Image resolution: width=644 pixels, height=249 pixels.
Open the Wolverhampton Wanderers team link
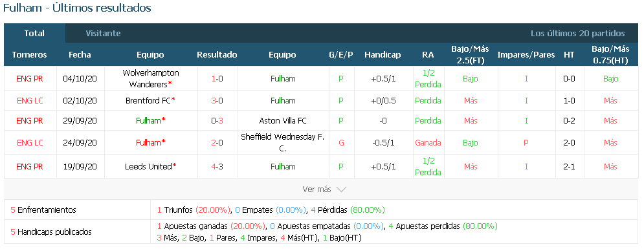151,78
